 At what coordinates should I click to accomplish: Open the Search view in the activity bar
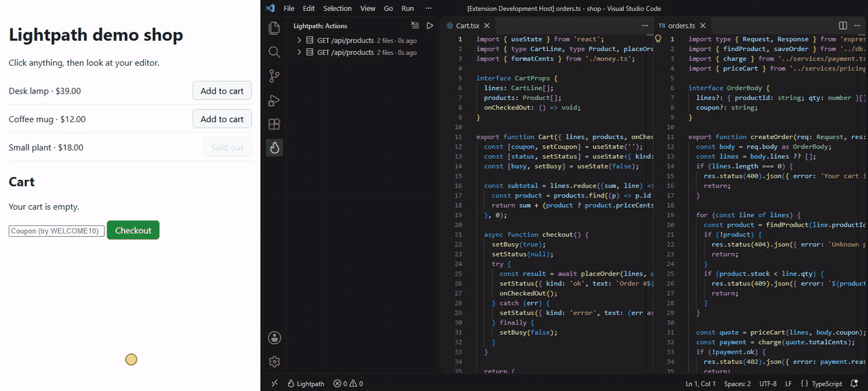274,52
